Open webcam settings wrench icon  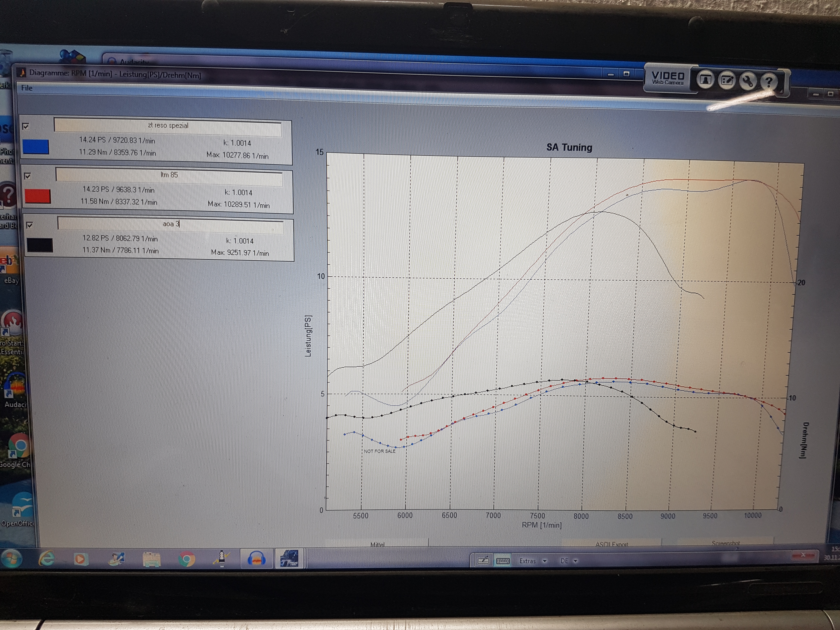pyautogui.click(x=748, y=81)
